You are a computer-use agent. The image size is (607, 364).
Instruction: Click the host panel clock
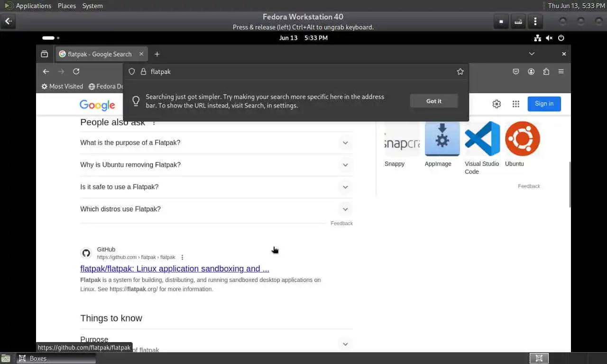pyautogui.click(x=576, y=6)
